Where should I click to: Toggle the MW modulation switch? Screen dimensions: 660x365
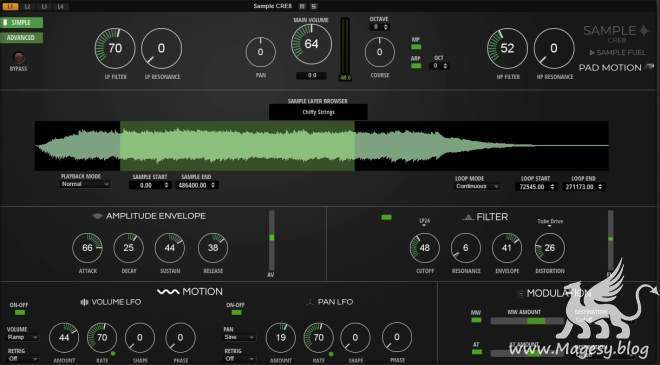[476, 320]
